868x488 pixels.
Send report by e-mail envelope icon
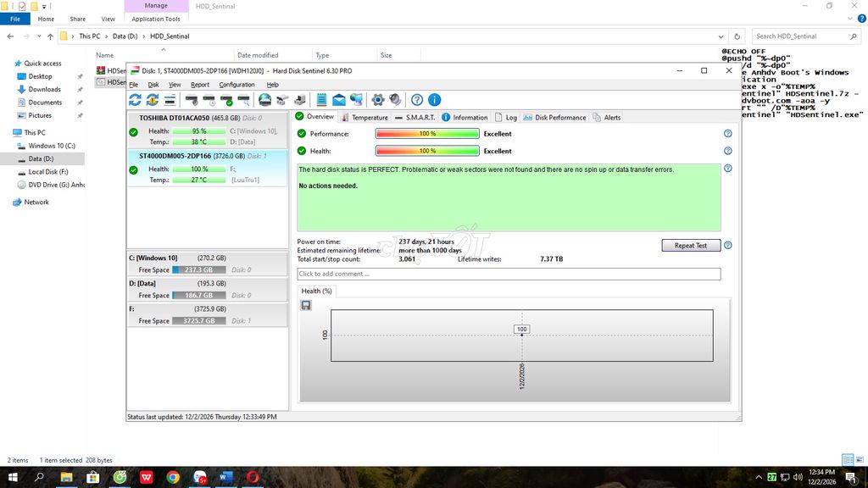coord(339,100)
